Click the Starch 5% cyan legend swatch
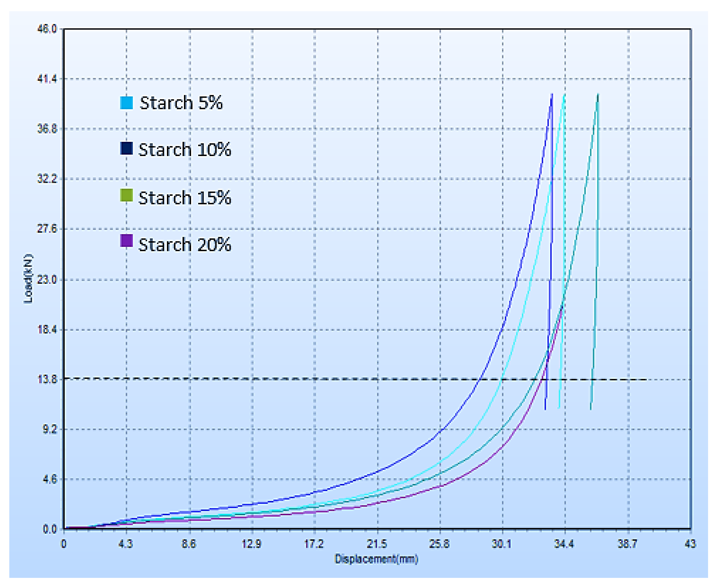This screenshot has height=588, width=716. (x=126, y=103)
